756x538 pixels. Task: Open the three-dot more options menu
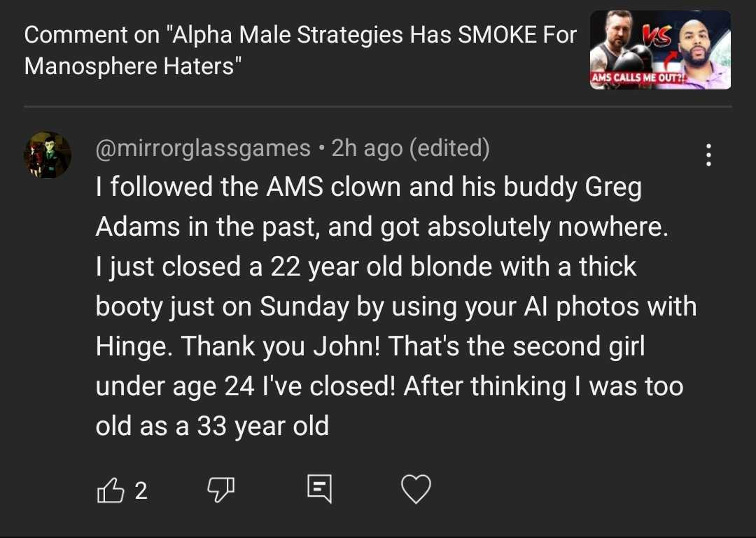pos(709,155)
